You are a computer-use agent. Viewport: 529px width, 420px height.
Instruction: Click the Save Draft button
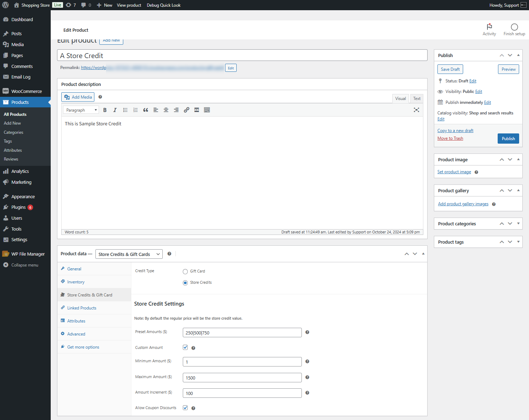point(450,69)
